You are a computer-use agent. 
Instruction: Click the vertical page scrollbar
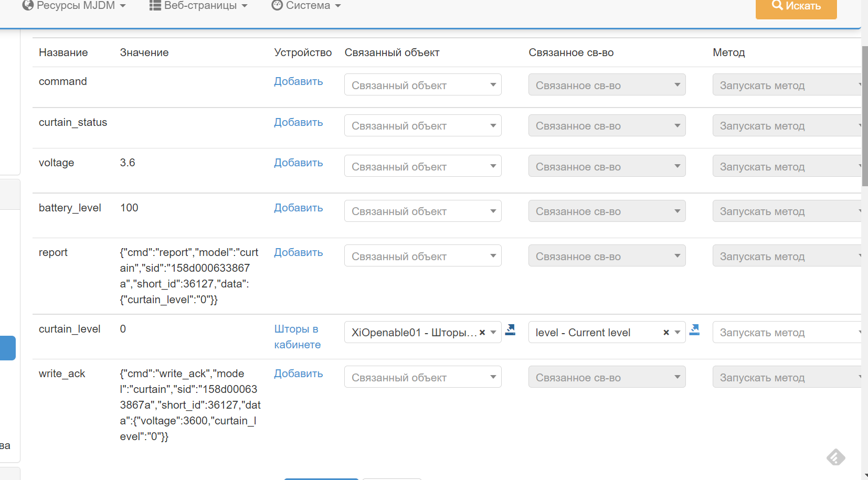pos(864,115)
